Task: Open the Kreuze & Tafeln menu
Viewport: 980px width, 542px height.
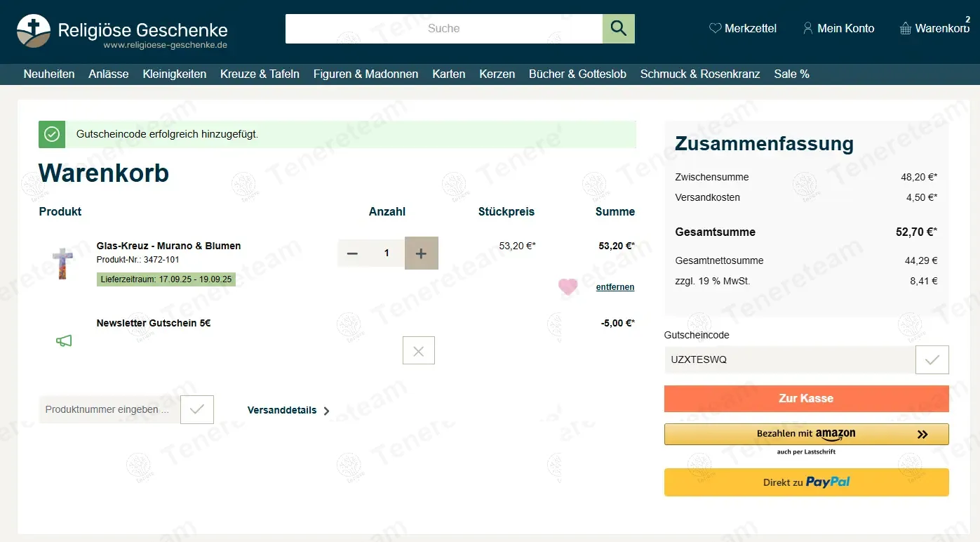Action: (x=260, y=74)
